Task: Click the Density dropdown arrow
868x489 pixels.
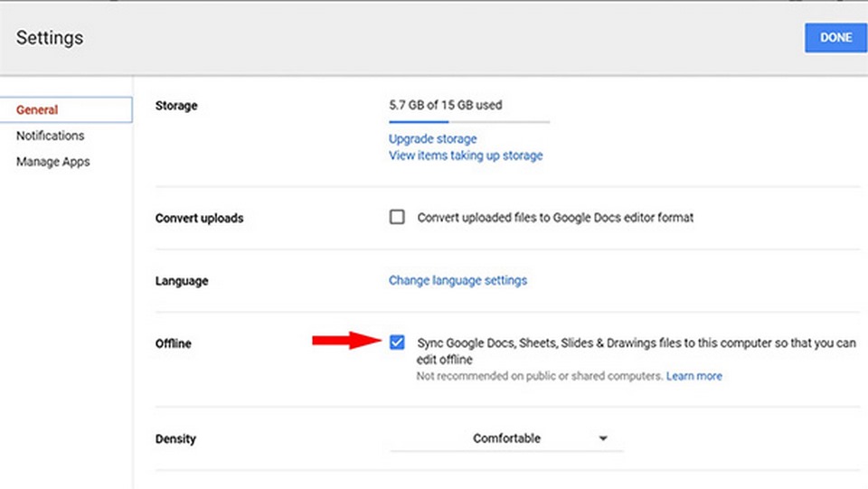Action: tap(603, 438)
